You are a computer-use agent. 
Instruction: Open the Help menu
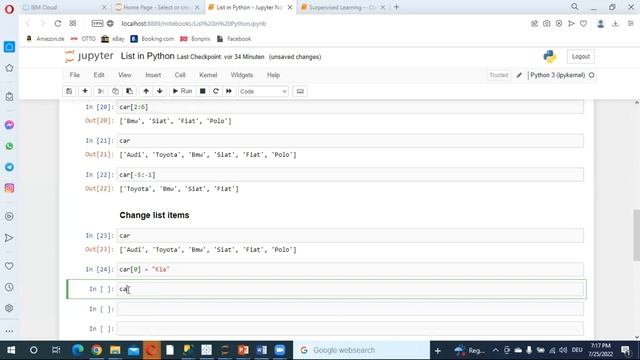[273, 75]
